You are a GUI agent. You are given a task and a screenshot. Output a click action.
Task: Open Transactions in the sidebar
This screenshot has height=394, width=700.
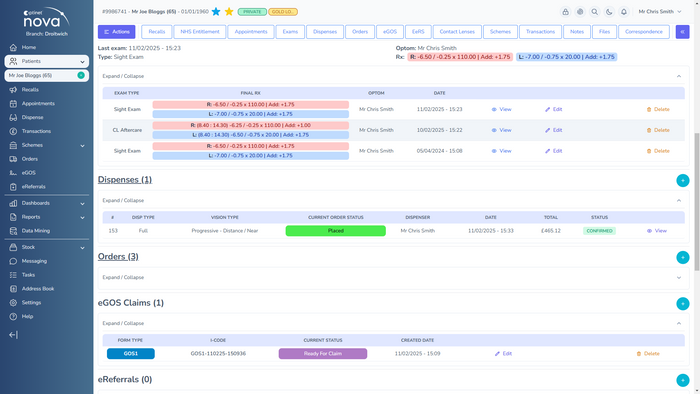(x=36, y=131)
